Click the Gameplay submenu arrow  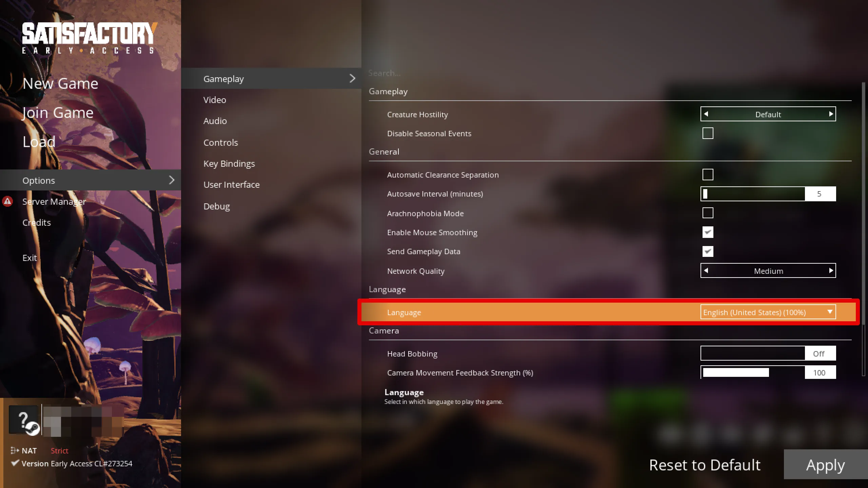[x=352, y=78]
